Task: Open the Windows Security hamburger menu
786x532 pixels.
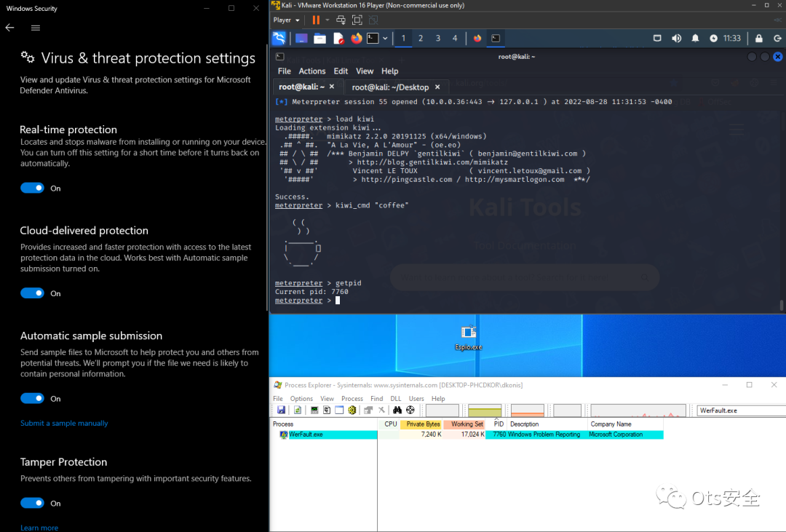Action: (x=35, y=28)
